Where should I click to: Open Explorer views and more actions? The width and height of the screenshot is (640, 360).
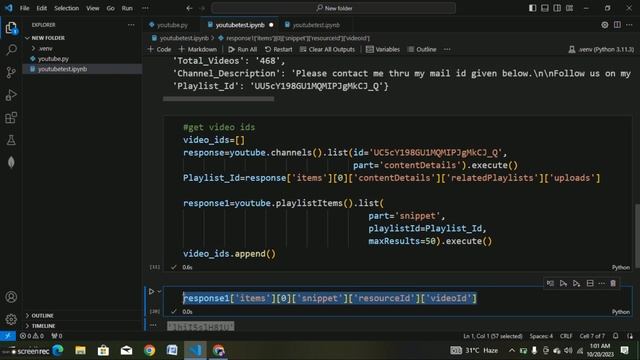coord(131,25)
